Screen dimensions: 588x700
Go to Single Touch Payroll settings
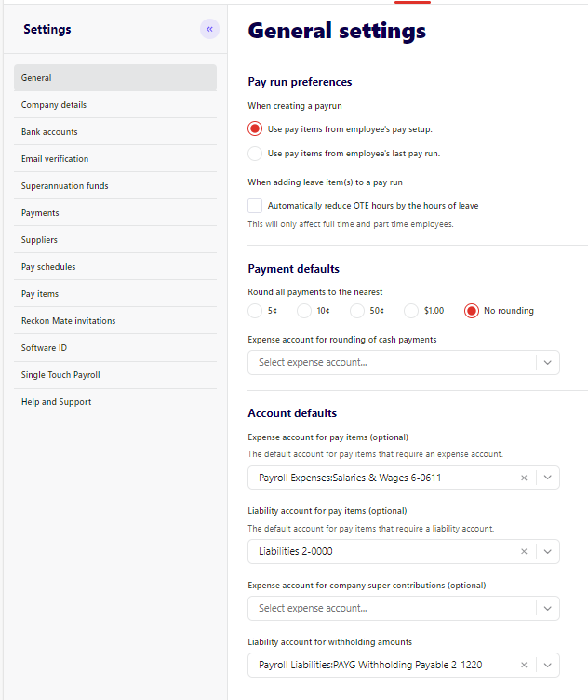(x=60, y=375)
